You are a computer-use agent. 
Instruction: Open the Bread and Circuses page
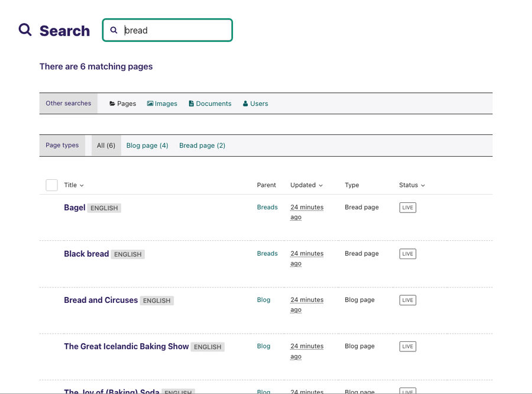click(x=100, y=301)
